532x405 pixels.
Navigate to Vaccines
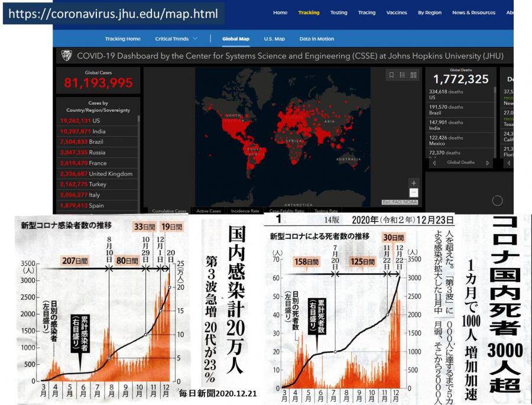pos(397,12)
